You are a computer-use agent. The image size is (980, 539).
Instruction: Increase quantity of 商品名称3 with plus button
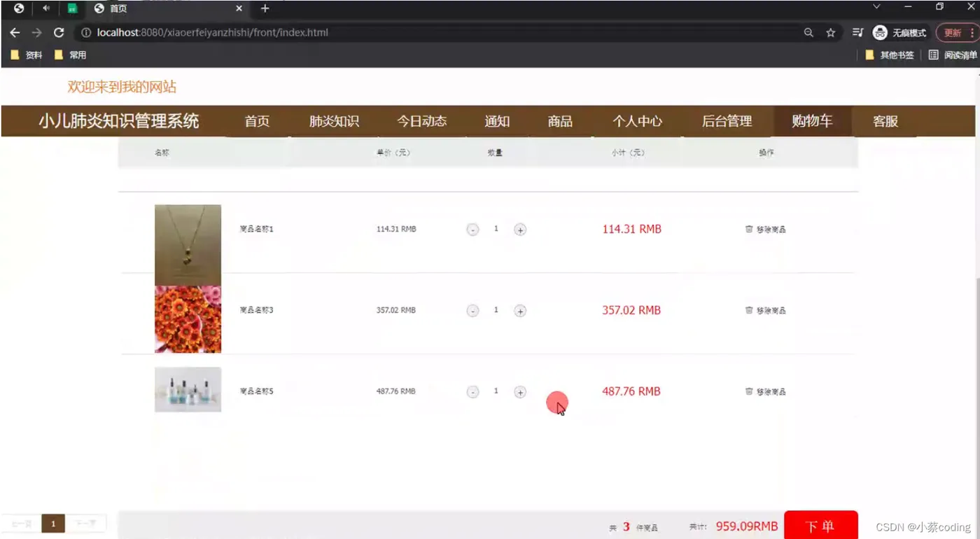coord(520,311)
